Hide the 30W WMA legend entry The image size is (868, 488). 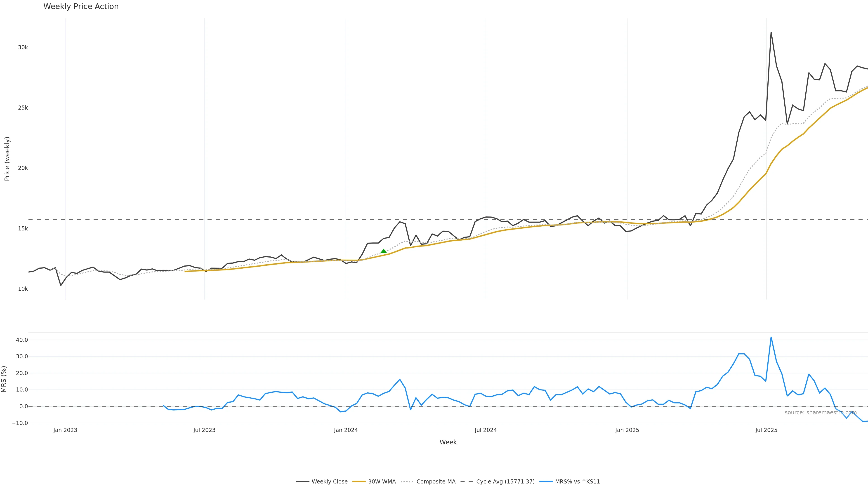(x=382, y=482)
